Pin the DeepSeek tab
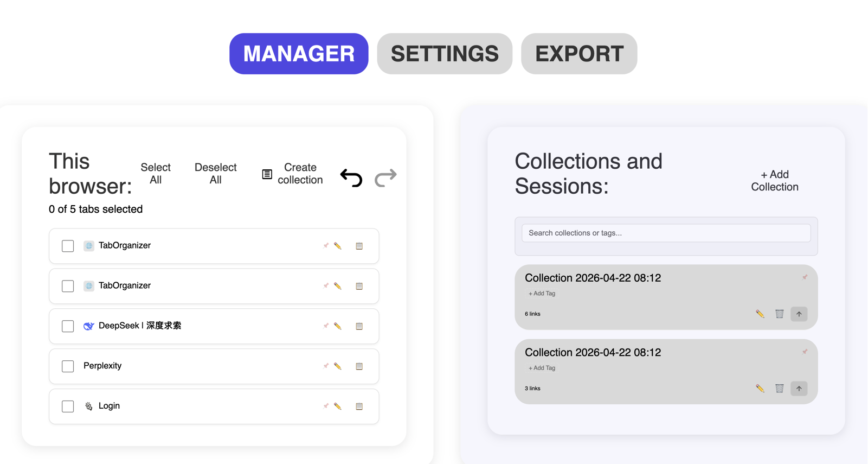The image size is (868, 464). coord(326,326)
